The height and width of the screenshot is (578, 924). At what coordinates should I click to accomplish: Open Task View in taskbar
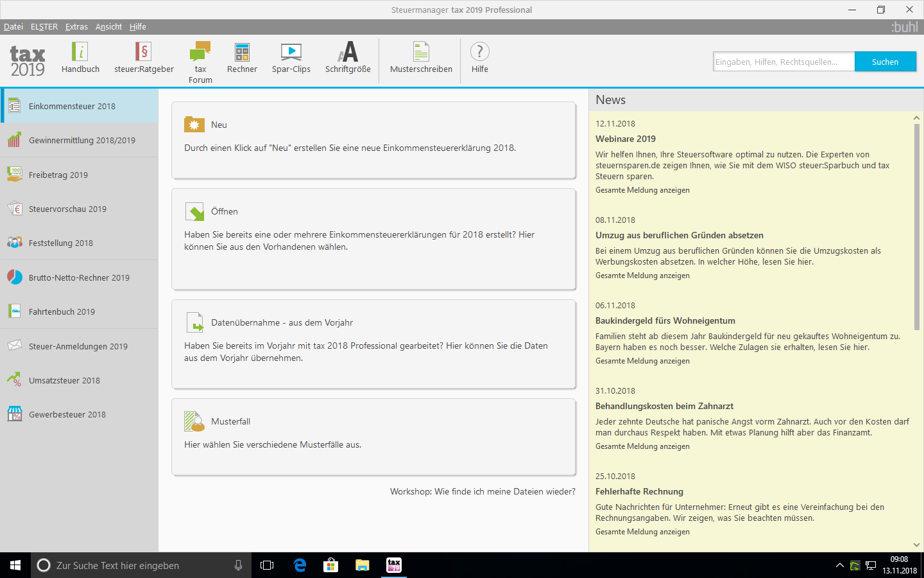click(x=267, y=565)
